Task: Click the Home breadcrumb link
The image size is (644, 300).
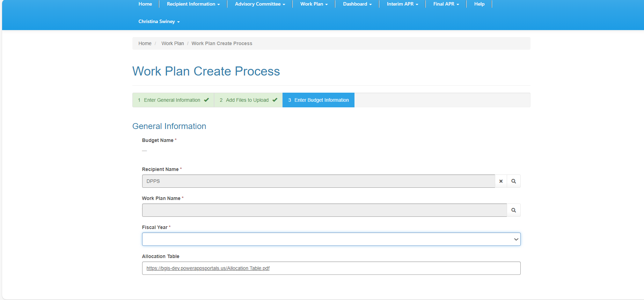Action: coord(145,43)
